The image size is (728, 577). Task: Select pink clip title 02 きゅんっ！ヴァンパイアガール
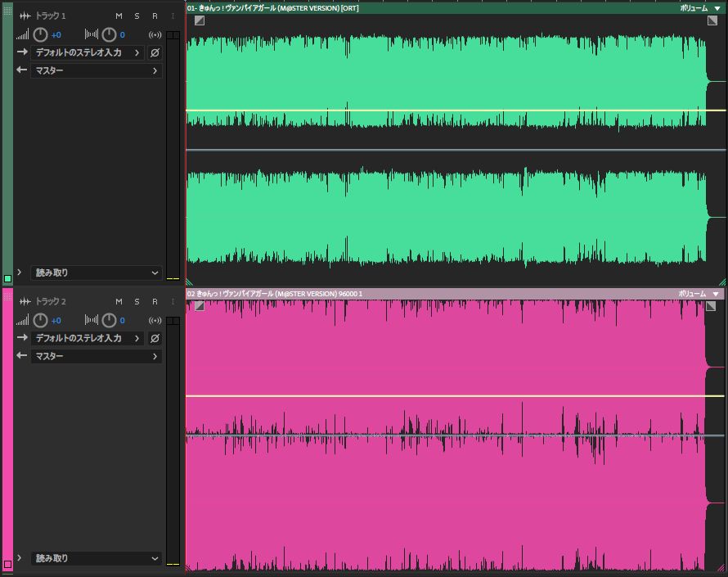[274, 294]
